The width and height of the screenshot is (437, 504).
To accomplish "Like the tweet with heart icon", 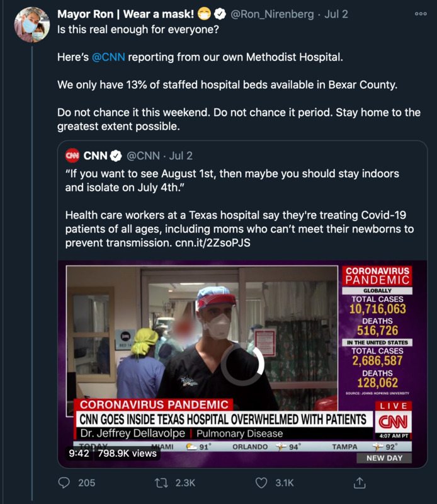I will coord(261,483).
